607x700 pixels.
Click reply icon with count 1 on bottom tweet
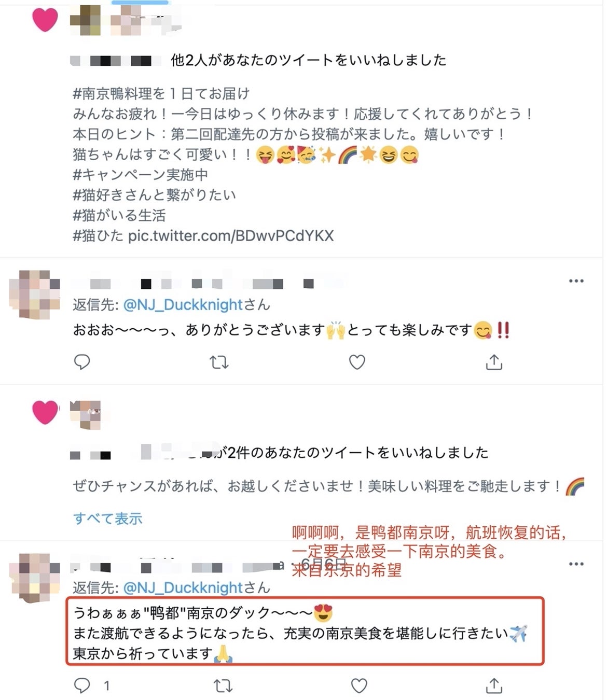[91, 685]
